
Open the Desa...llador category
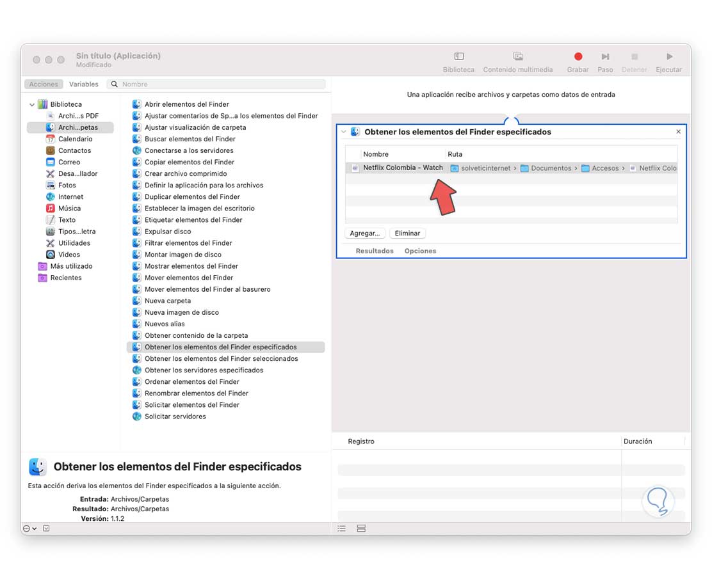(72, 174)
